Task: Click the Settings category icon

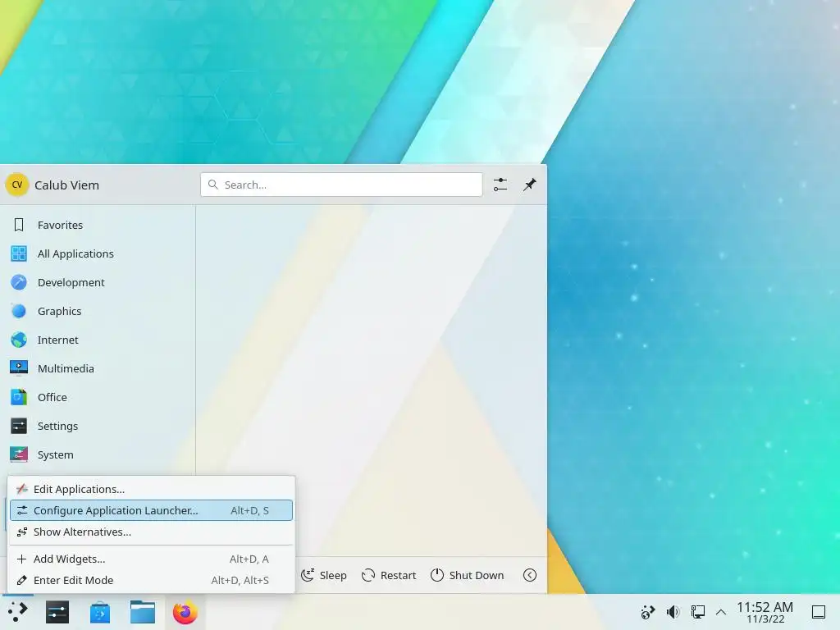Action: point(19,426)
